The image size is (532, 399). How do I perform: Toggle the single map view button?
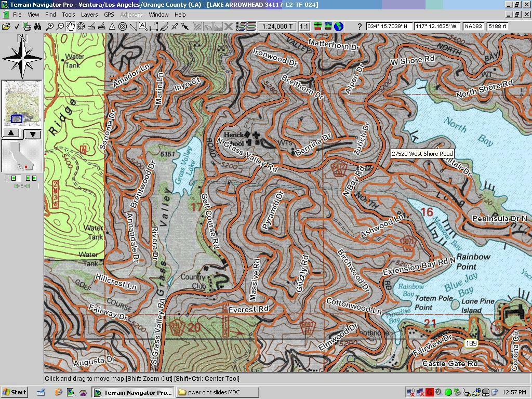click(13, 178)
